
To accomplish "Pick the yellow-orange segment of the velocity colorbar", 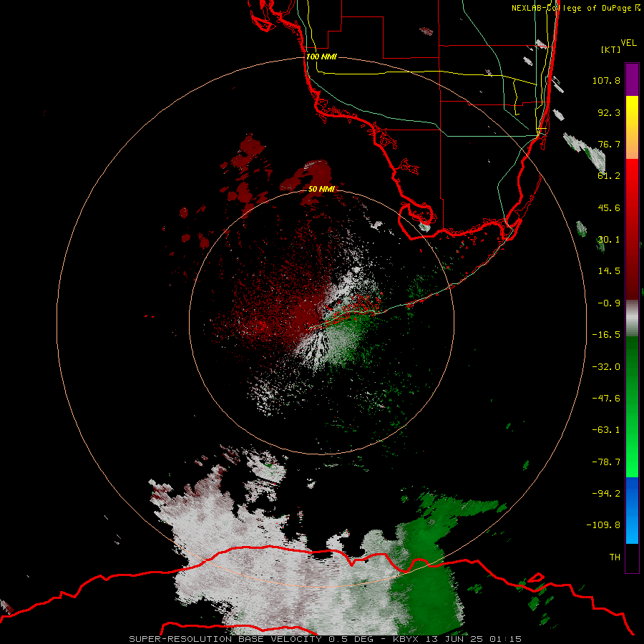I will pos(632,127).
